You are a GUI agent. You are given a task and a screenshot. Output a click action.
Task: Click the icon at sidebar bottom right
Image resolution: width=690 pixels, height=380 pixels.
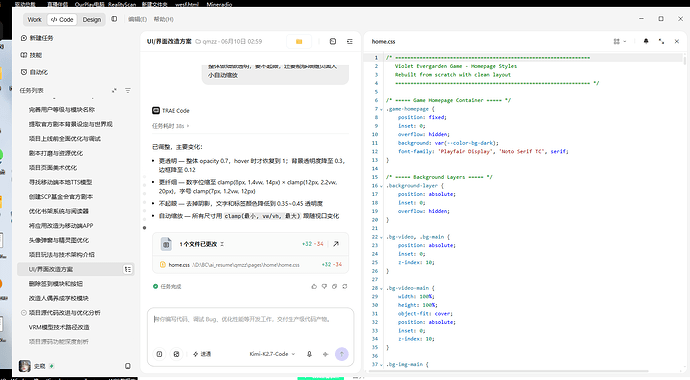point(128,366)
